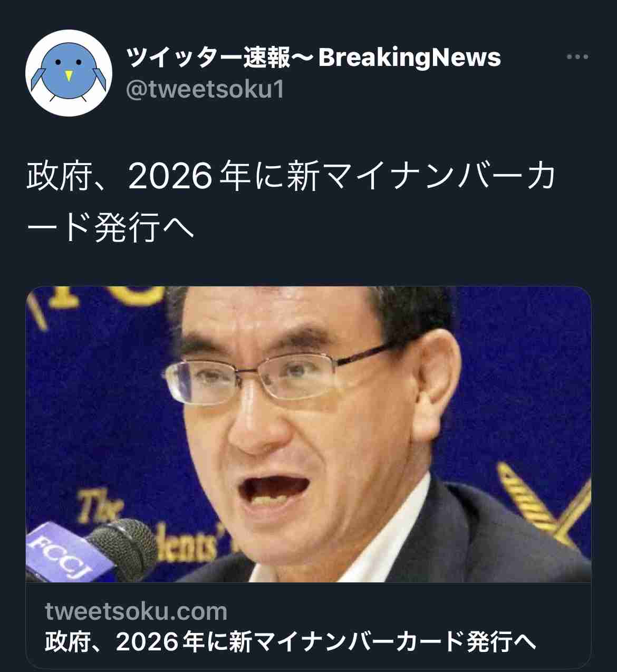
Task: Click the yellow beak on the bird avatar
Action: click(x=69, y=76)
